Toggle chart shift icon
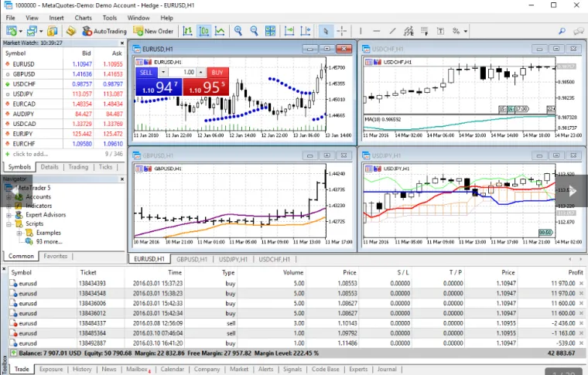588x375 pixels. tap(306, 31)
